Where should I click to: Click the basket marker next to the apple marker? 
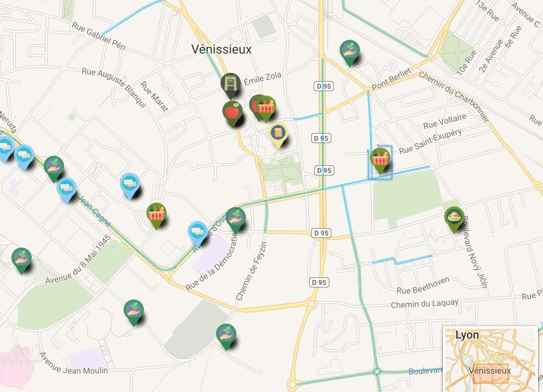point(265,109)
